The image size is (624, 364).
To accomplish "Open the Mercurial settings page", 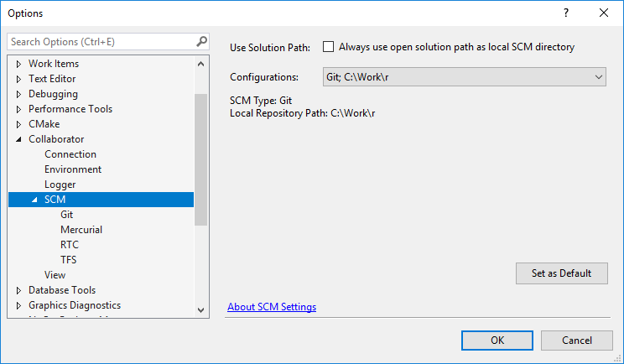I will [x=81, y=230].
